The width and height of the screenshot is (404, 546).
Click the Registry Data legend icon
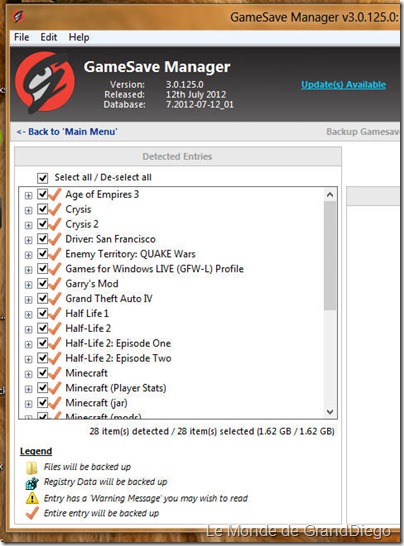pyautogui.click(x=32, y=483)
